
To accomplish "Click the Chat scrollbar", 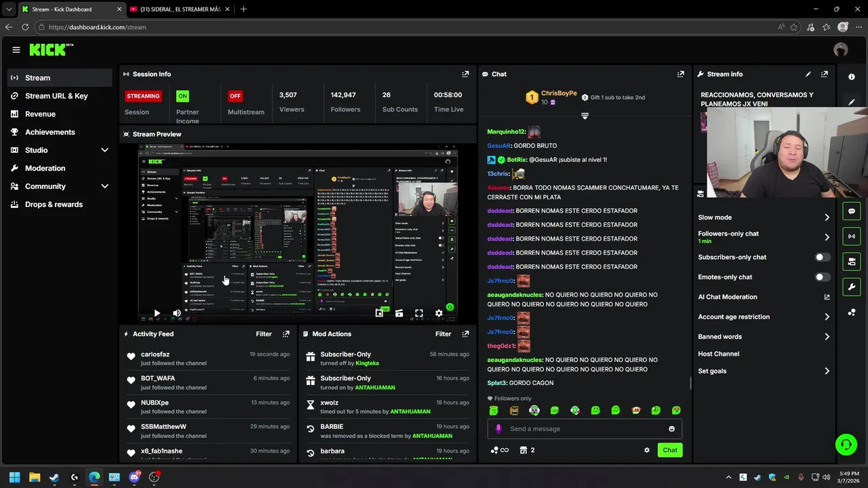I will pos(690,383).
